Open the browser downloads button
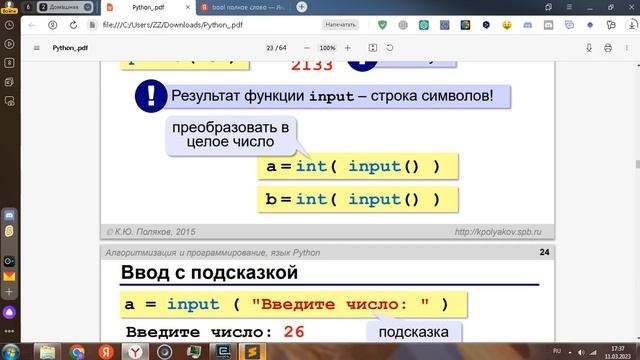This screenshot has height=360, width=640. [631, 25]
